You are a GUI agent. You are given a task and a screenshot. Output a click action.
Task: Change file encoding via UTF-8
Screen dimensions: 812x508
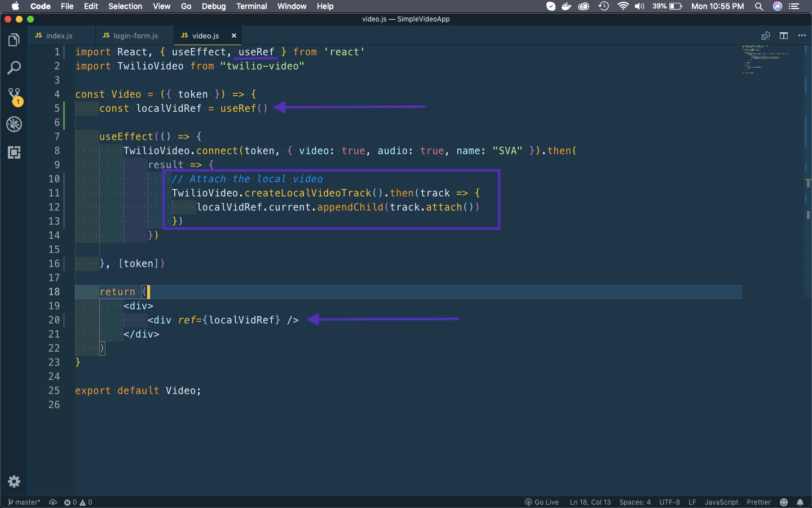point(669,502)
